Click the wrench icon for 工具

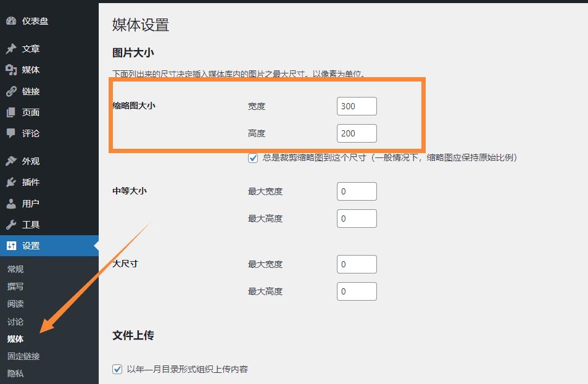pyautogui.click(x=11, y=225)
